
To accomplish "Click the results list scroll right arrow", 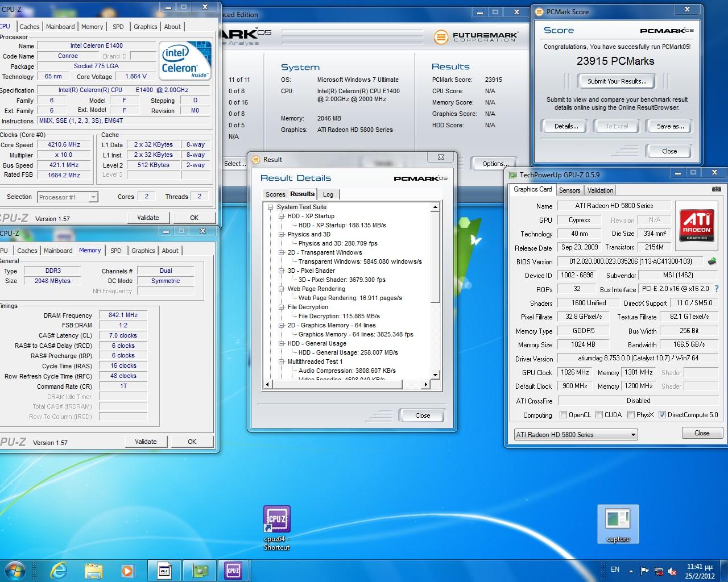I will [426, 385].
